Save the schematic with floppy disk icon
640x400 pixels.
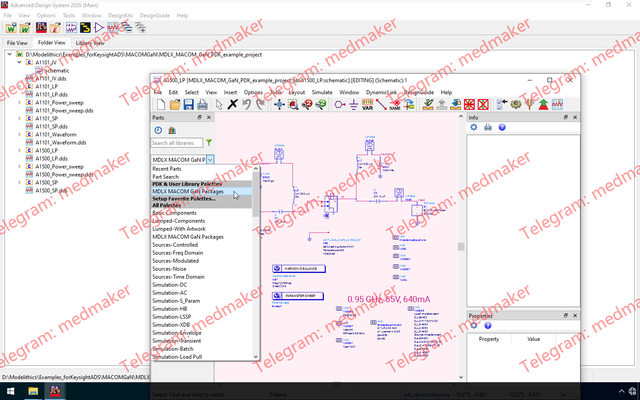click(x=188, y=104)
